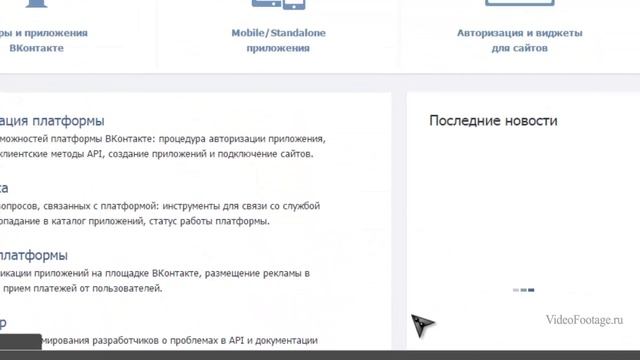Select the middle news slider dot
Image resolution: width=640 pixels, height=360 pixels.
[x=524, y=290]
